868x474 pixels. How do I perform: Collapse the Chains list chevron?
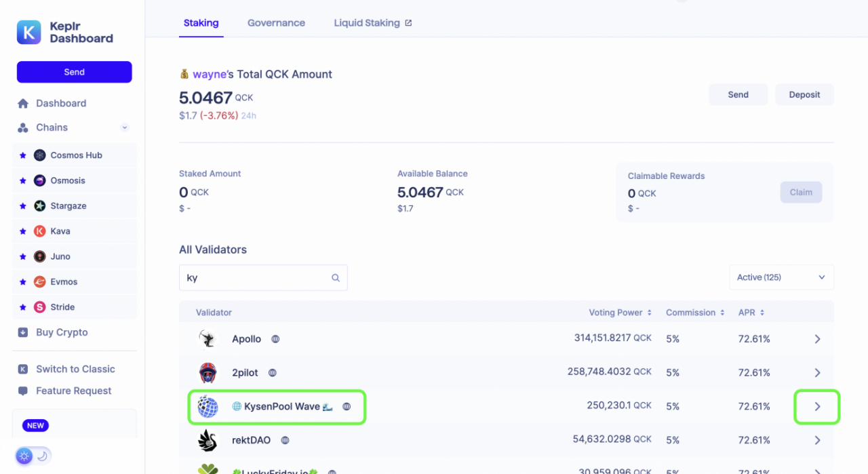tap(125, 127)
